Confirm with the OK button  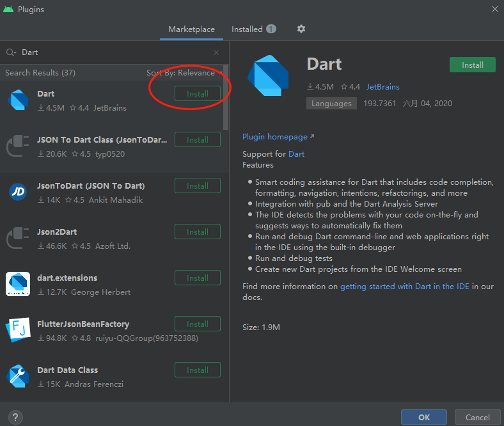coord(424,417)
